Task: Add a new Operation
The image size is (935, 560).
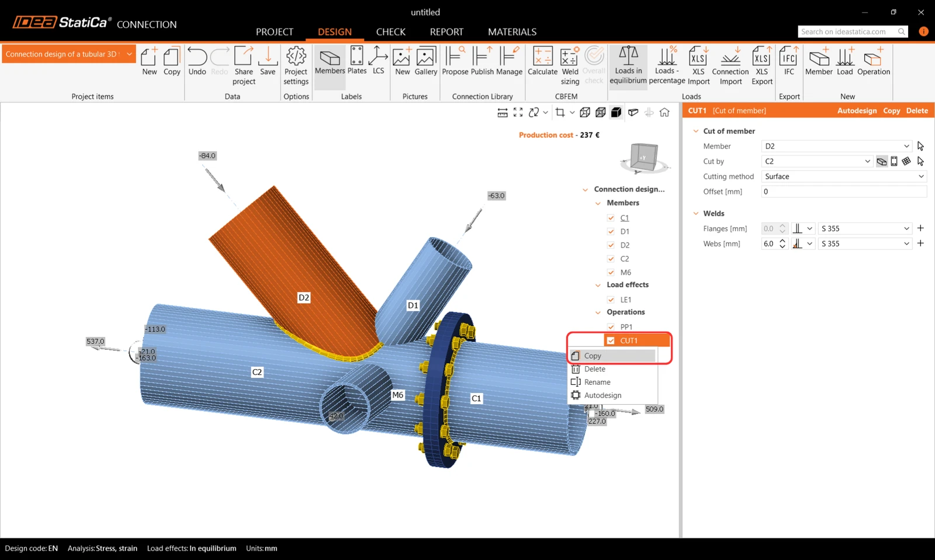Action: [x=874, y=61]
